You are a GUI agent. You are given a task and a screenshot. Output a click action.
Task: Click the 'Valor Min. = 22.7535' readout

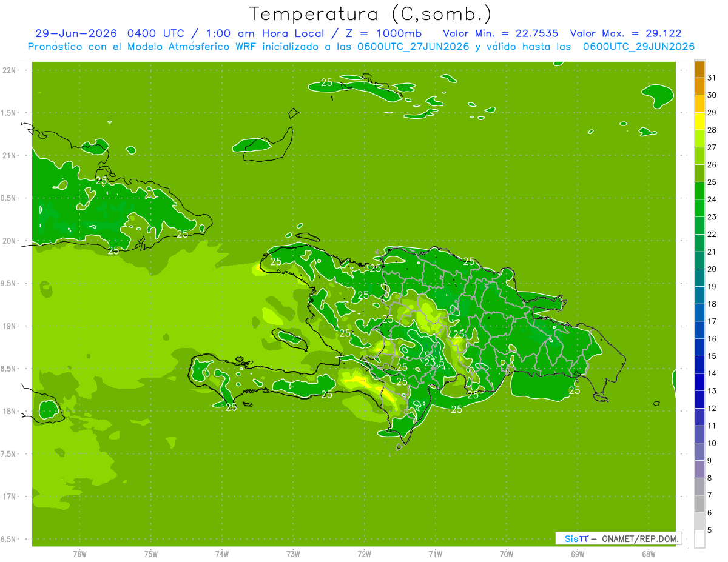point(500,33)
